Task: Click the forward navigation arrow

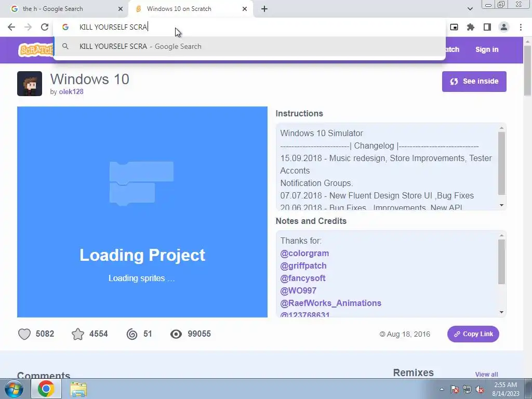Action: [28, 27]
